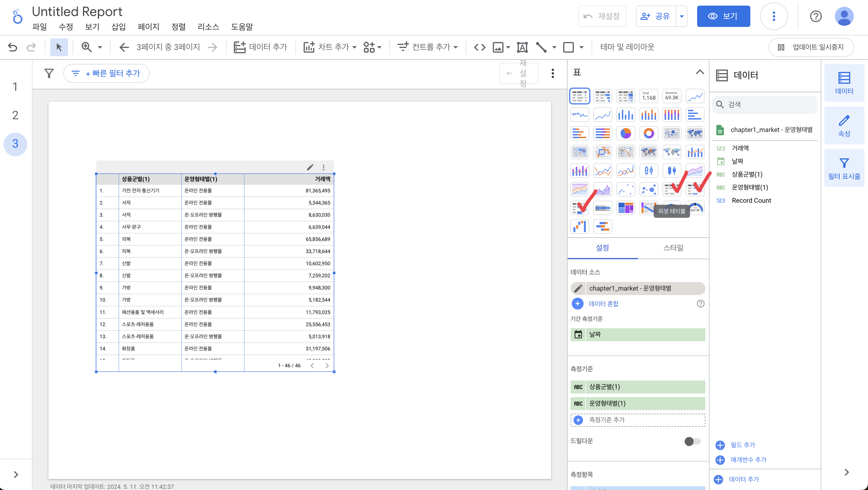Collapse the 표 chart type section
This screenshot has height=490, width=868.
(699, 72)
